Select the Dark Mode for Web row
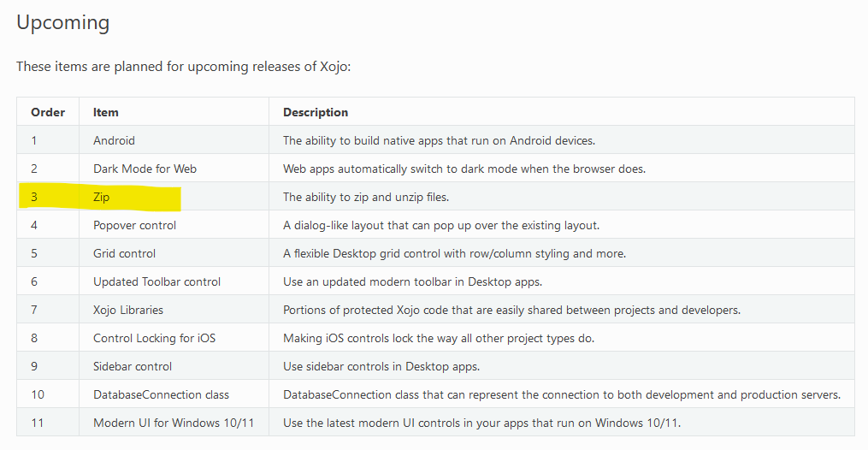Viewport: 868px width, 450px height. click(435, 169)
